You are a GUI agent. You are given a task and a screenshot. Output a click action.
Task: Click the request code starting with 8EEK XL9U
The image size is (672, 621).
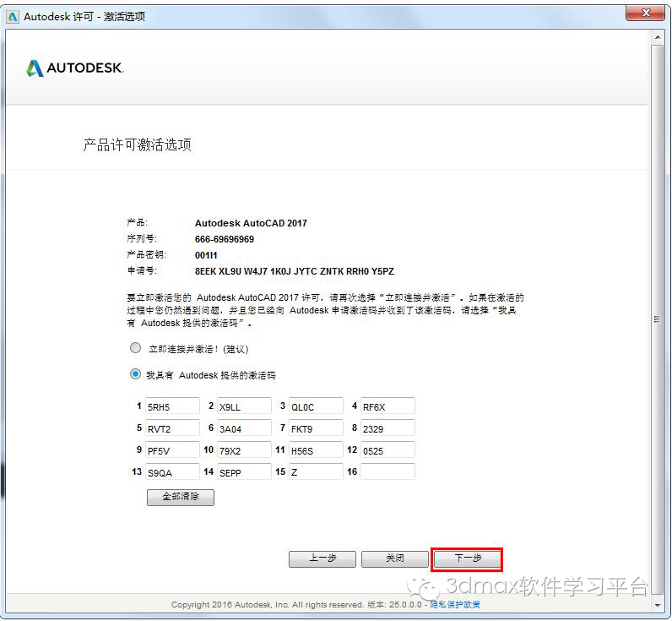coord(295,271)
